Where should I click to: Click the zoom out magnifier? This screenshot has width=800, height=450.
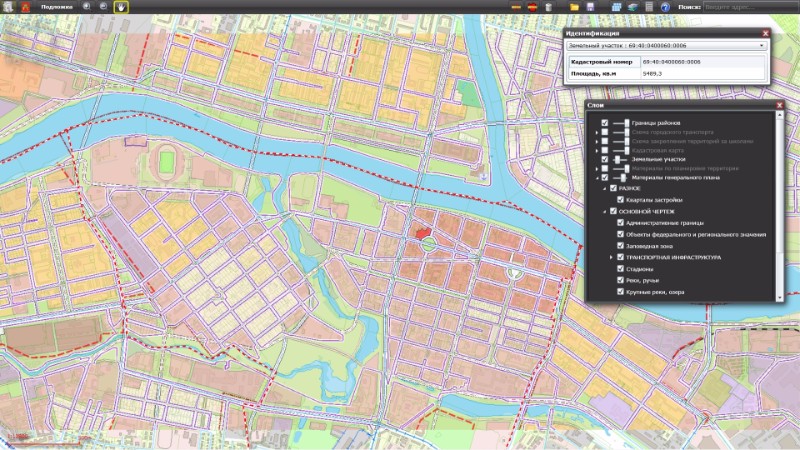pos(104,7)
